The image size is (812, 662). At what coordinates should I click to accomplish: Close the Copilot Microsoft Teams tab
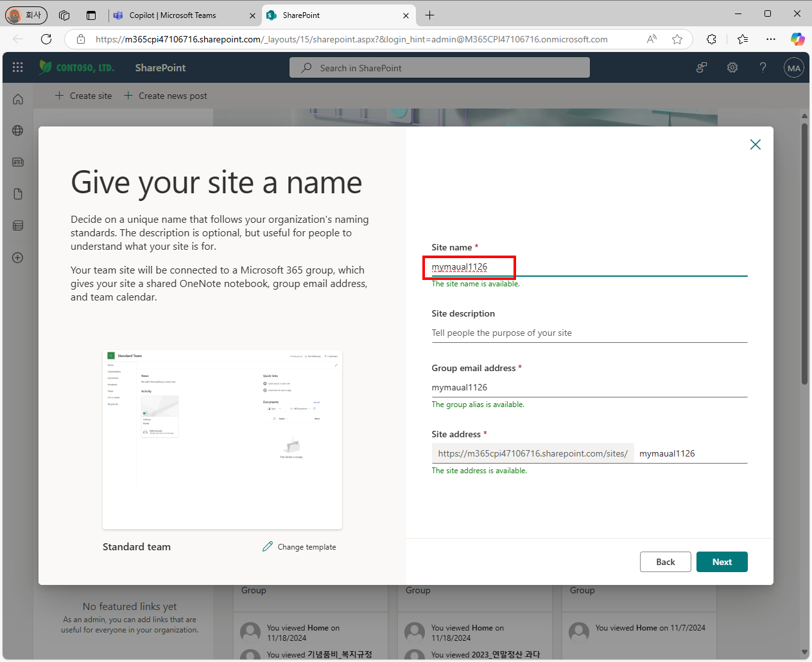(x=252, y=15)
